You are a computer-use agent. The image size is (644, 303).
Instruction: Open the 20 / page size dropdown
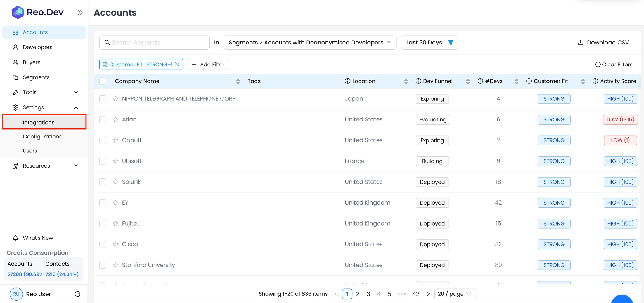click(455, 294)
